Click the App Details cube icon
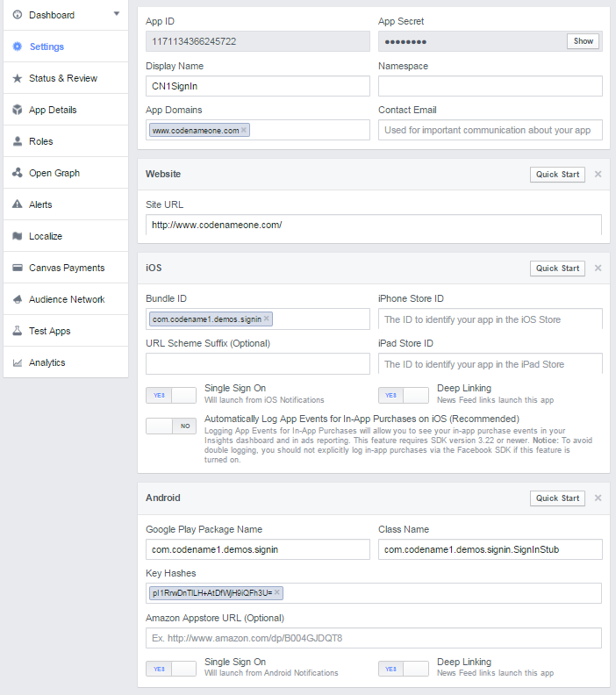 (18, 110)
